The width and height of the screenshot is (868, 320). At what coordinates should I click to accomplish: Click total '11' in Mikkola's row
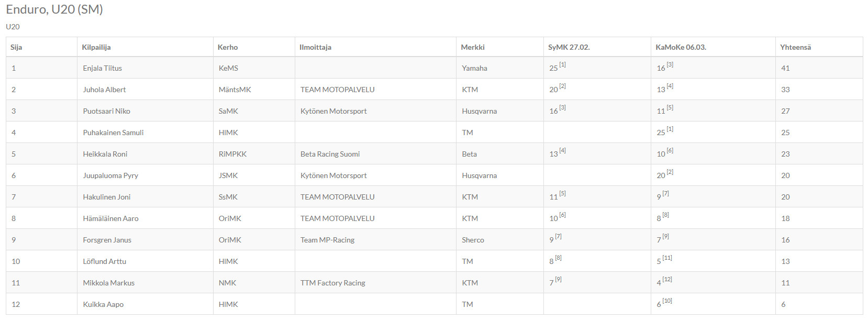click(785, 283)
